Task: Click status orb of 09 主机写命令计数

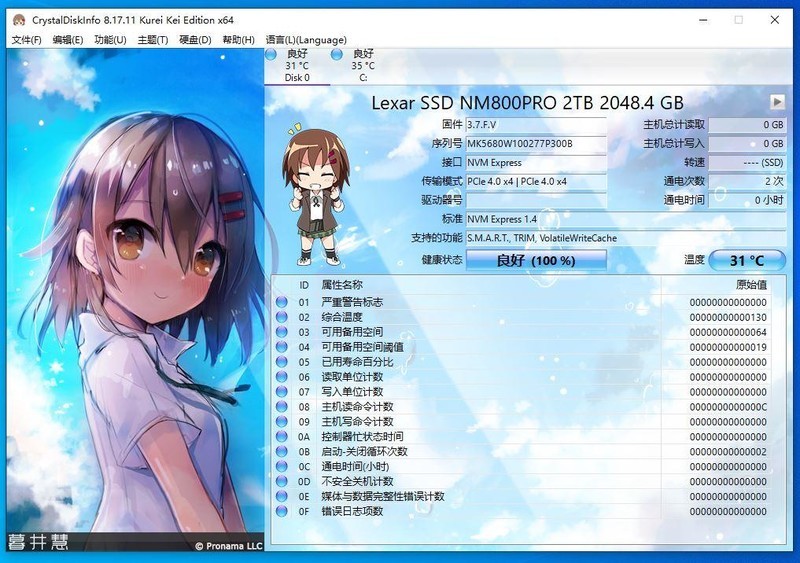Action: 282,422
